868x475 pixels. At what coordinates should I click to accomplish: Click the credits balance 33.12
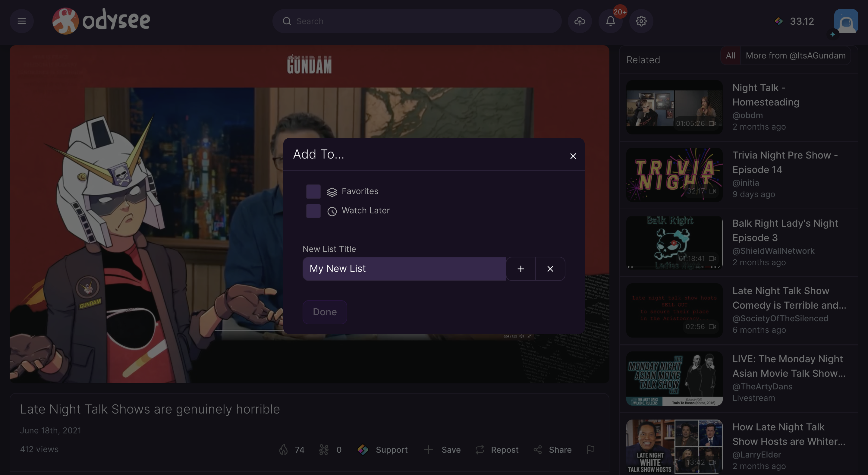click(794, 21)
